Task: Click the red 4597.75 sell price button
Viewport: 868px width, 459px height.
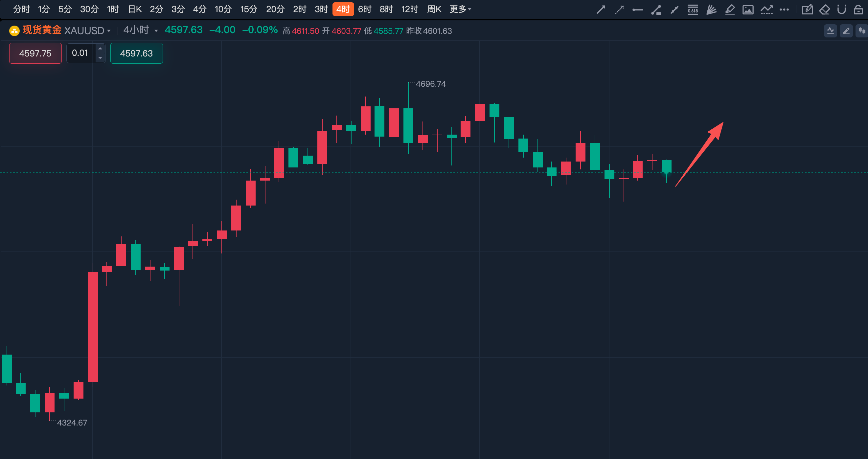Action: click(x=35, y=53)
